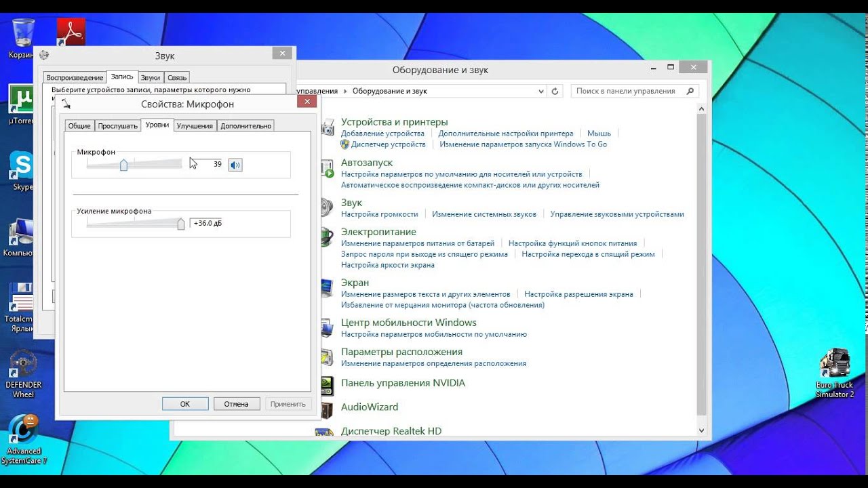Click the Отмена button
The width and height of the screenshot is (868, 488).
click(x=237, y=403)
